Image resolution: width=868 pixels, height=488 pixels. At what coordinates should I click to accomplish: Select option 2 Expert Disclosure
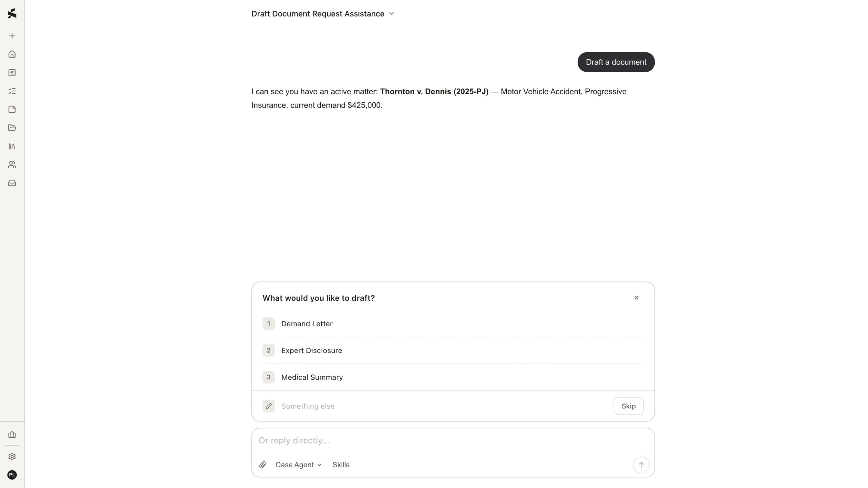click(453, 351)
